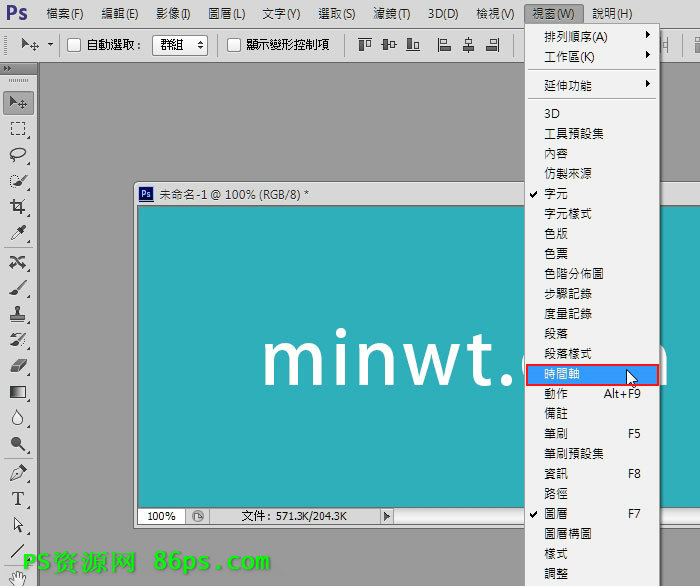Screen dimensions: 700x586
Task: Open the 說明(H) menu
Action: coord(612,14)
